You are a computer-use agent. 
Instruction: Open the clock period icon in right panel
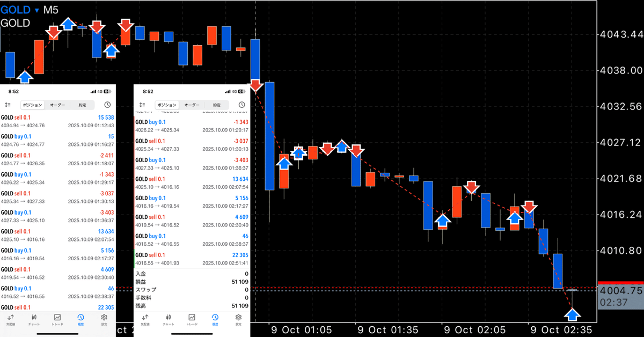tap(242, 105)
